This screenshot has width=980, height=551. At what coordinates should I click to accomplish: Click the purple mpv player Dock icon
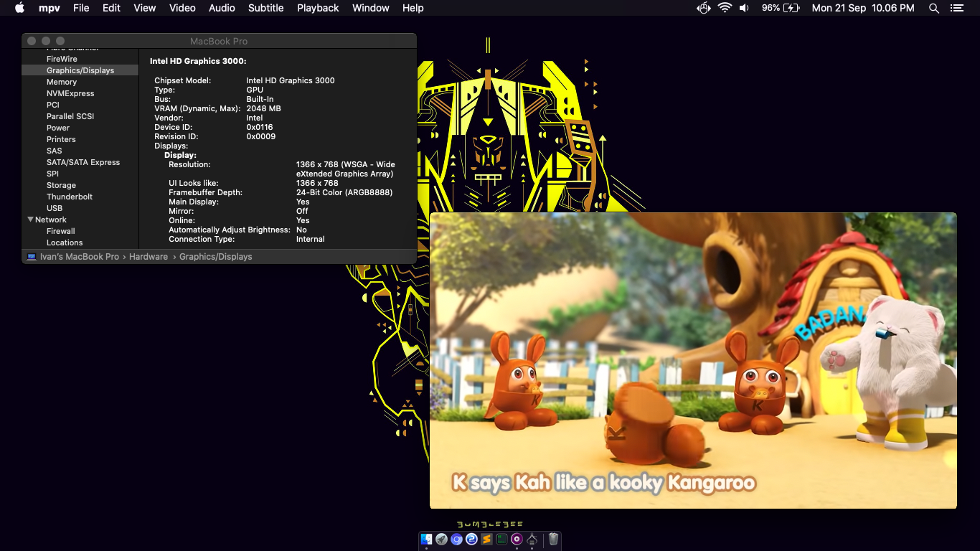[517, 539]
